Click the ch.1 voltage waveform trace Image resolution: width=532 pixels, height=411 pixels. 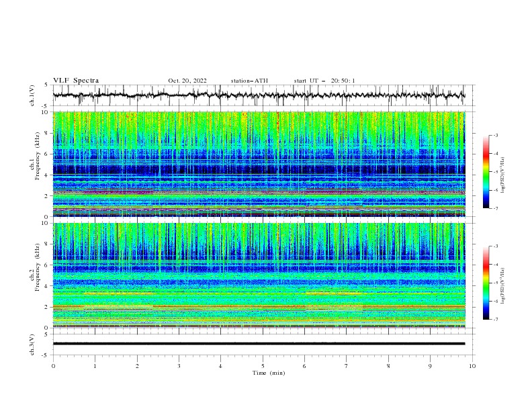click(x=259, y=95)
